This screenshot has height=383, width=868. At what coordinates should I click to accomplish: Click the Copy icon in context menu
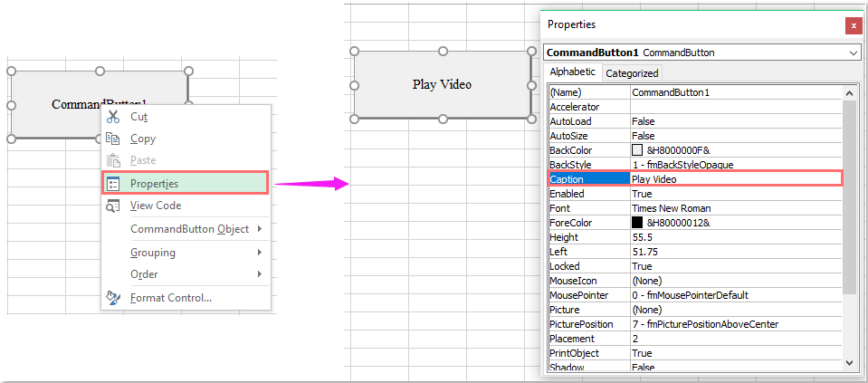[113, 139]
